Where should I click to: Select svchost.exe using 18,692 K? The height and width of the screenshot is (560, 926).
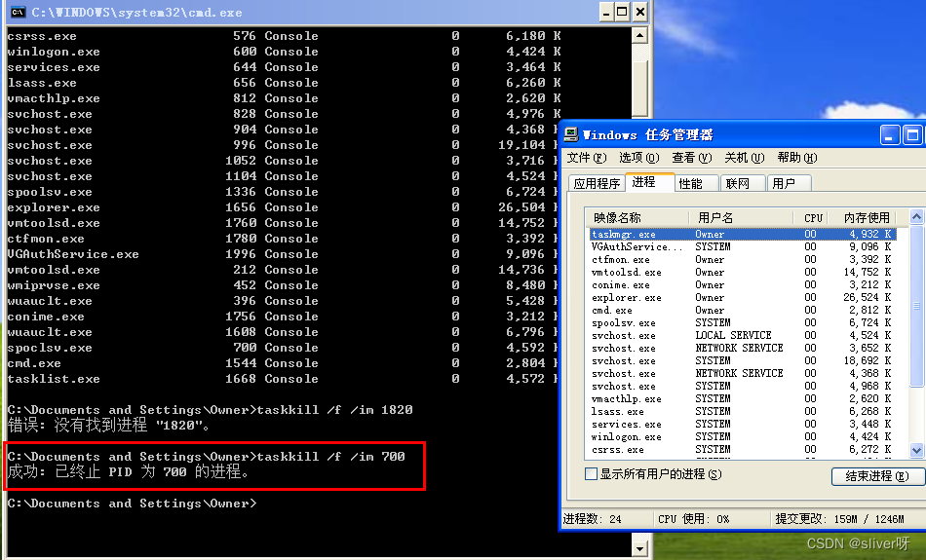743,361
